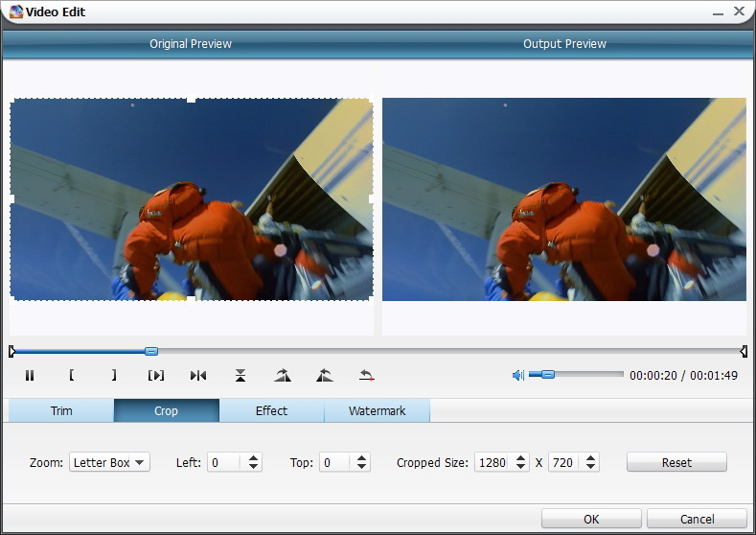Flip the video vertically
This screenshot has width=756, height=535.
(241, 375)
